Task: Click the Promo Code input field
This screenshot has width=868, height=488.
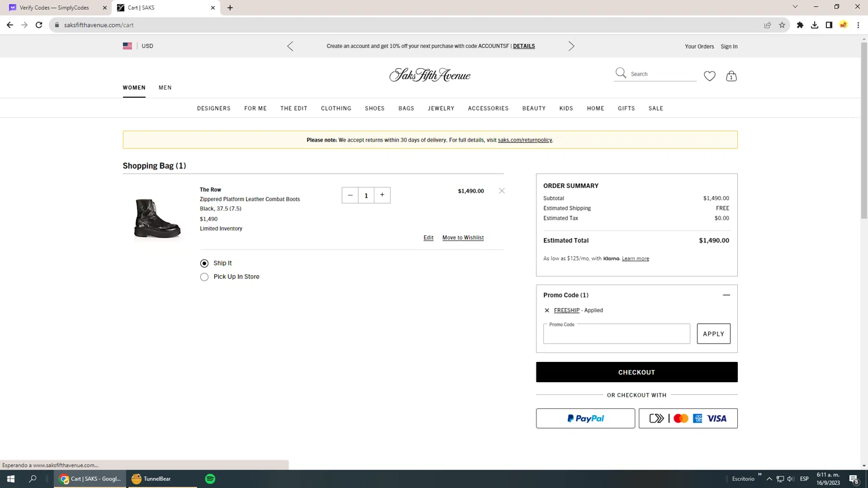Action: point(616,334)
